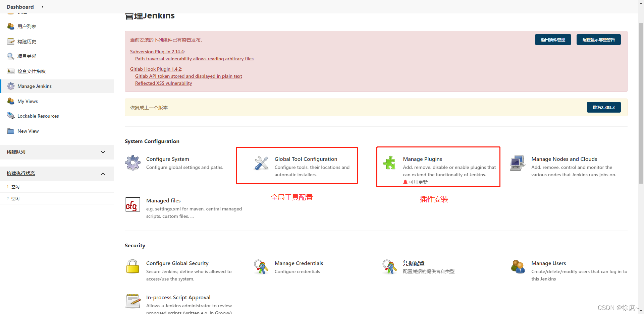Open the Gitlab Hook Plugin 1.4.2 link

pyautogui.click(x=156, y=69)
